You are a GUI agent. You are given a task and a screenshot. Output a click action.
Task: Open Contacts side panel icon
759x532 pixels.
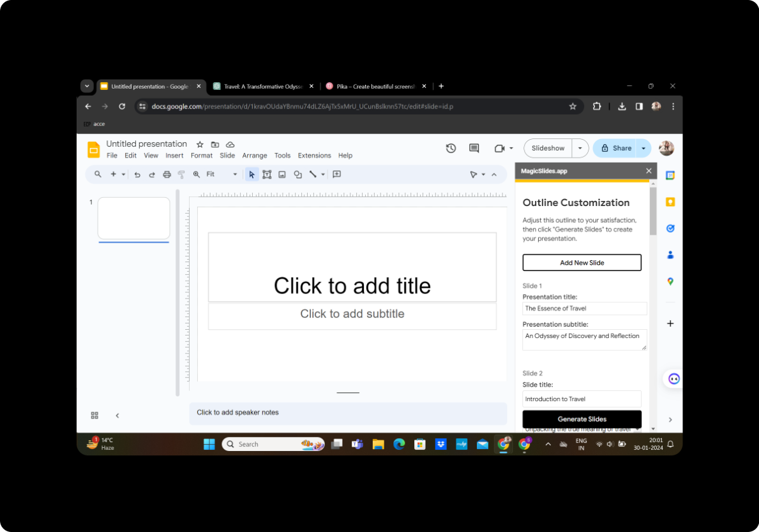(670, 255)
